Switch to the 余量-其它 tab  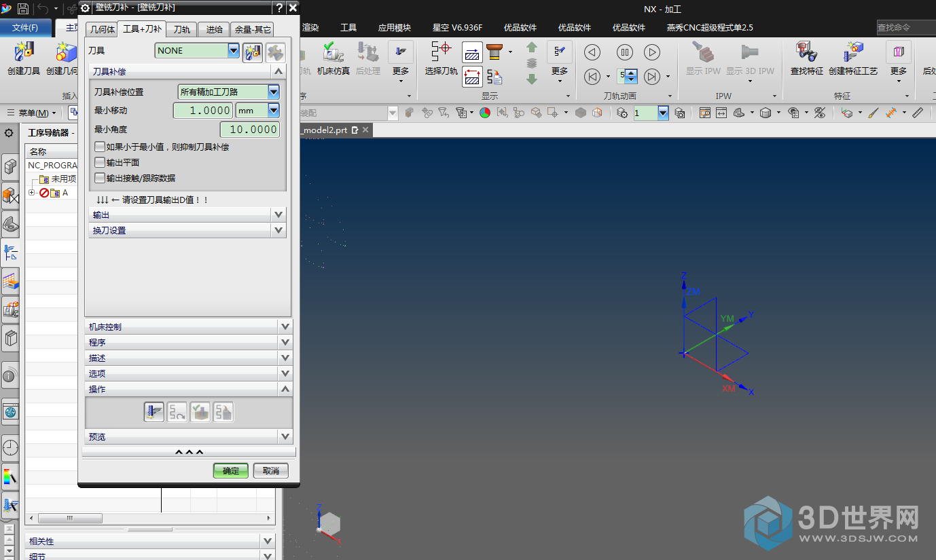[x=252, y=29]
